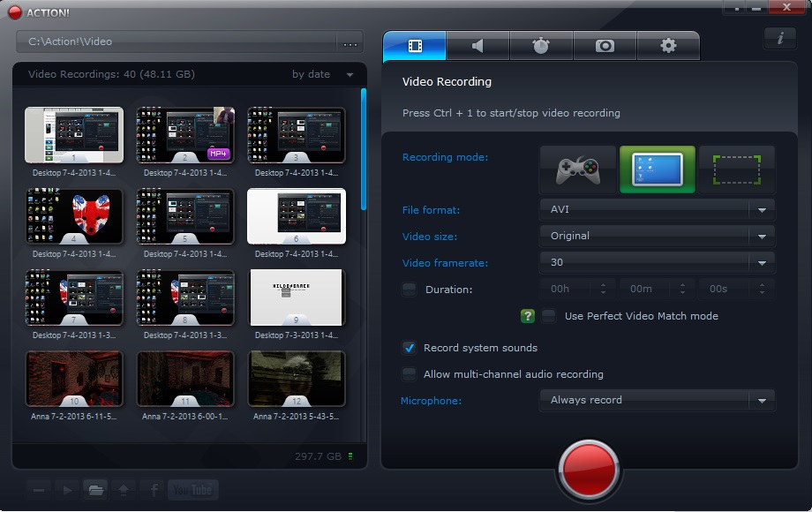The width and height of the screenshot is (812, 512).
Task: Start recording with the red button
Action: pyautogui.click(x=589, y=470)
